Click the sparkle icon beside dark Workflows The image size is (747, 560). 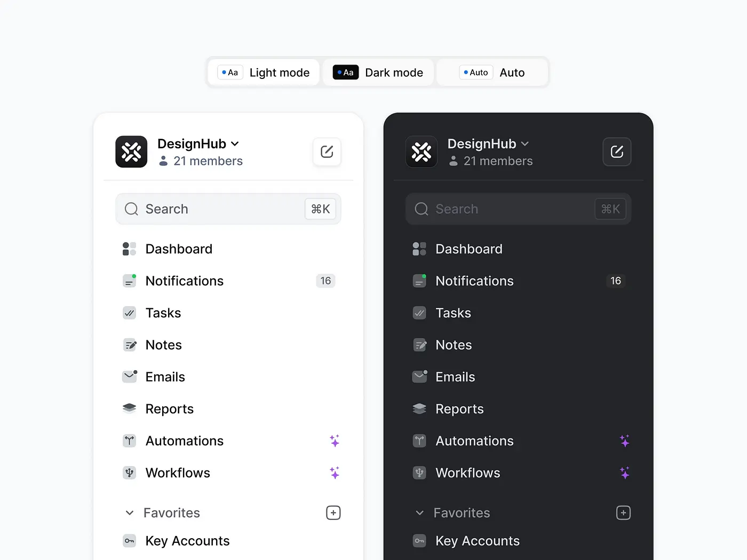pos(624,473)
